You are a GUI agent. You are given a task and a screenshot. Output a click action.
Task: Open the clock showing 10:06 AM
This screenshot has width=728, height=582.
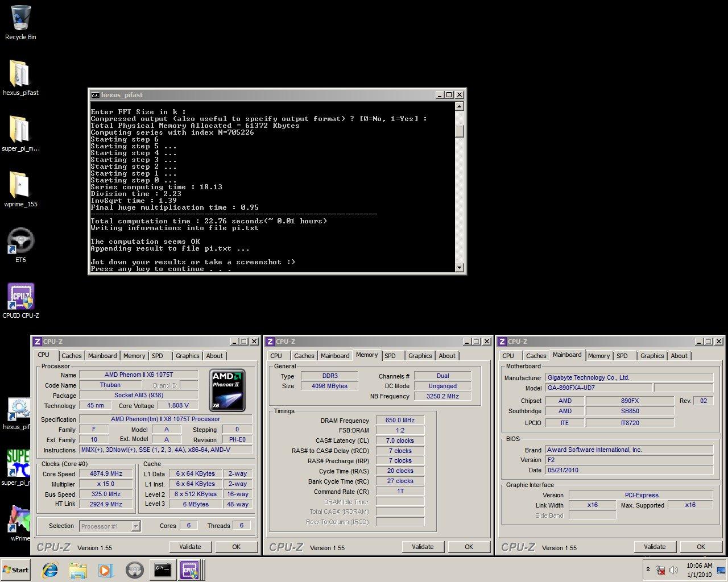coord(699,570)
